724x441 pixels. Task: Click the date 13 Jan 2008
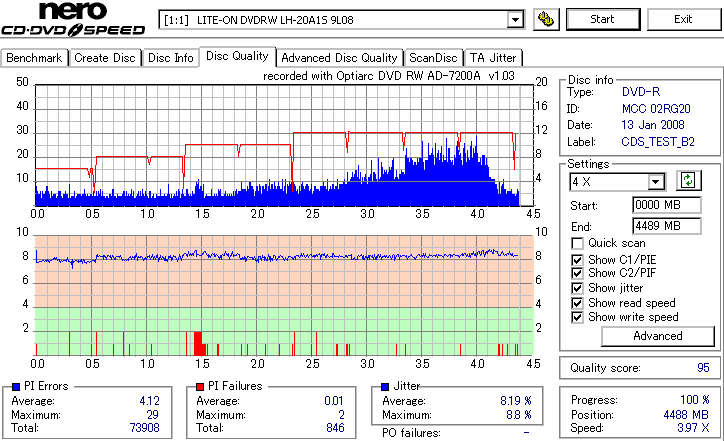pos(653,125)
